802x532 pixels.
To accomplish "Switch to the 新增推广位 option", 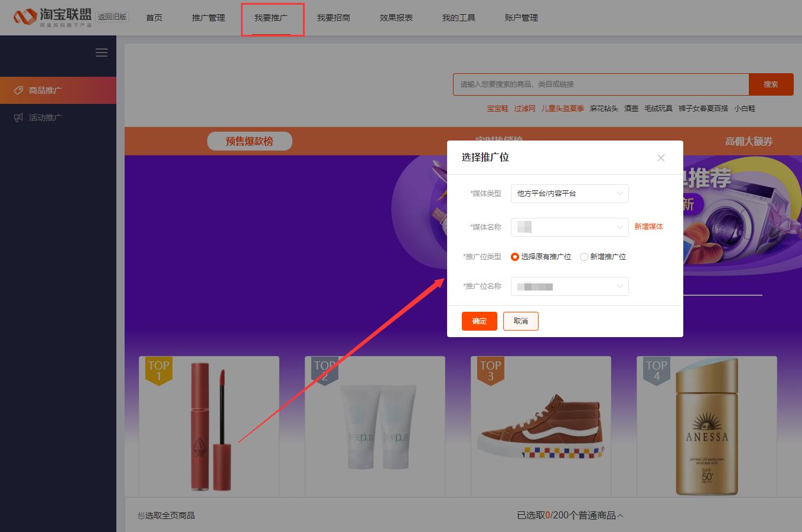I will click(x=583, y=256).
